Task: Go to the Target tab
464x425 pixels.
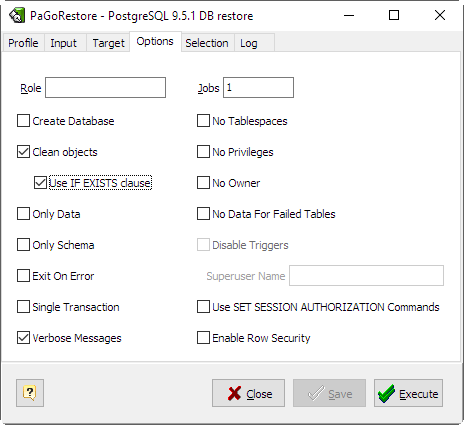Action: pos(109,43)
